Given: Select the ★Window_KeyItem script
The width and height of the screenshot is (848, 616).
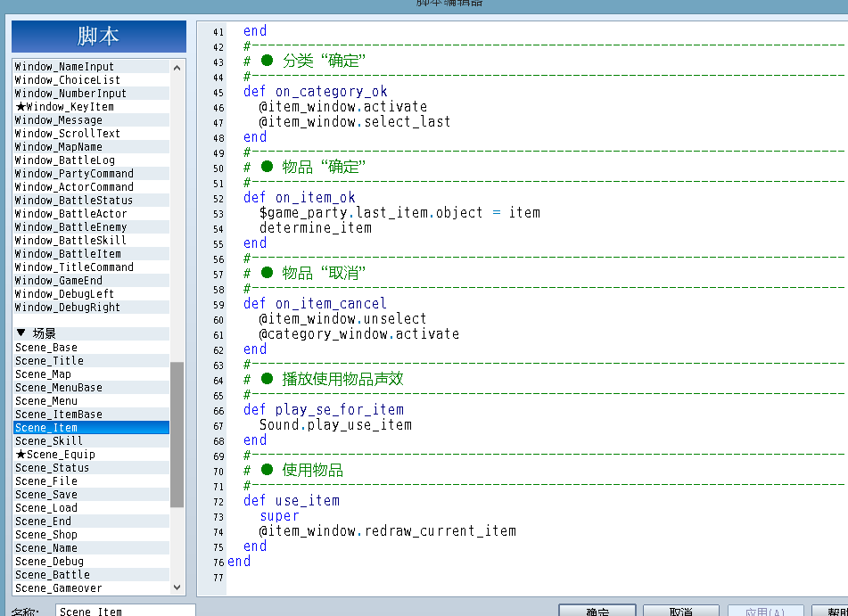Looking at the screenshot, I should tap(91, 107).
